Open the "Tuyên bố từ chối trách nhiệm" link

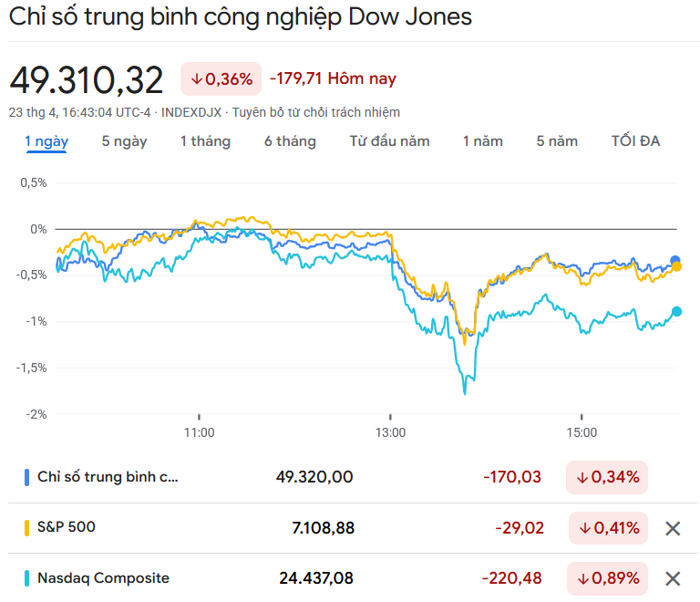click(315, 112)
